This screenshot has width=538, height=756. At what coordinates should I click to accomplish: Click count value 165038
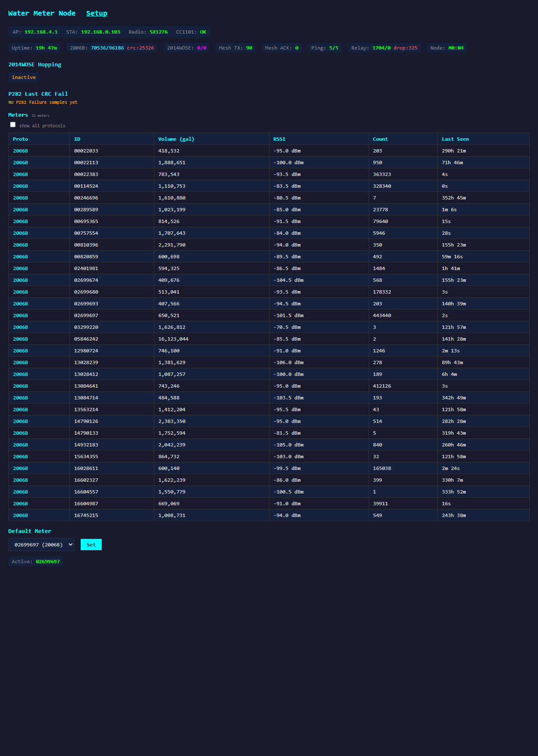382,468
